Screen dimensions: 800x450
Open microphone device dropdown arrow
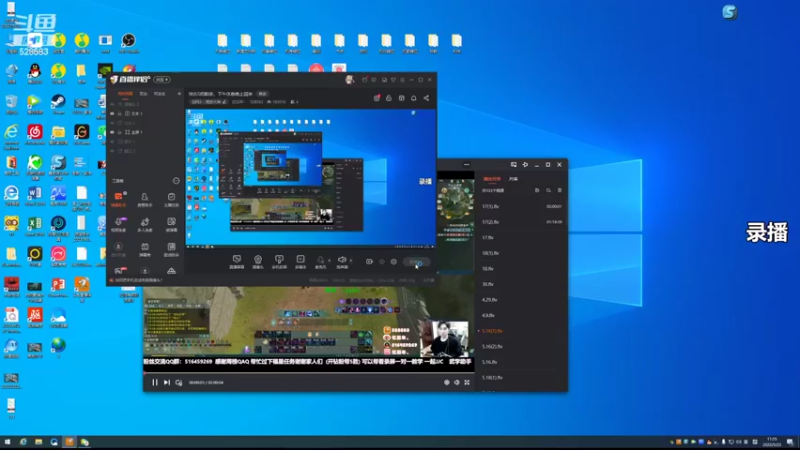point(329,260)
